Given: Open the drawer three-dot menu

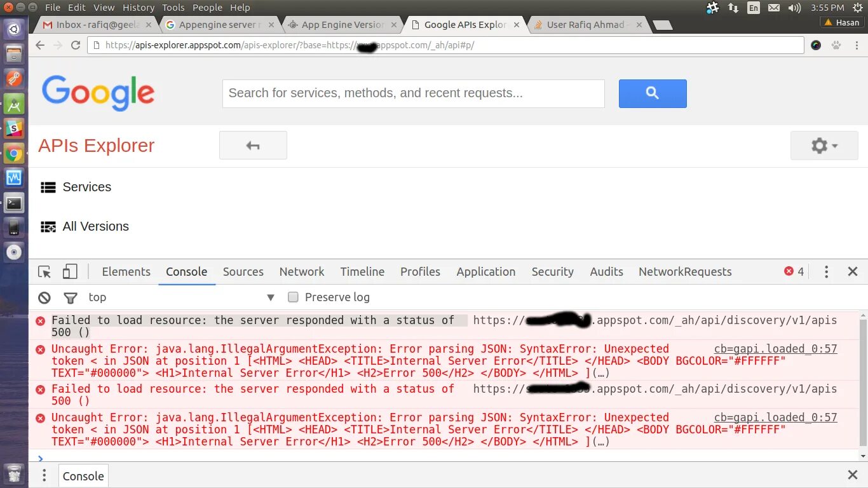Looking at the screenshot, I should tap(44, 476).
